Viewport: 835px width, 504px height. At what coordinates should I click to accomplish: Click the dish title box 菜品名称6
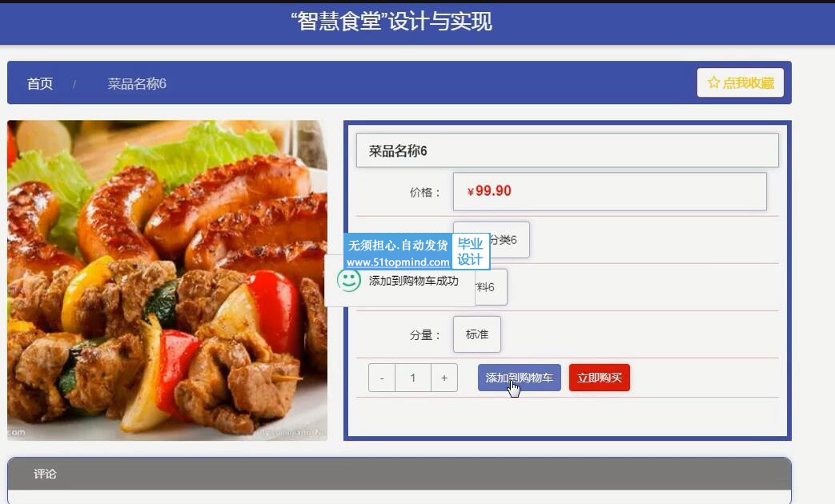pyautogui.click(x=567, y=150)
